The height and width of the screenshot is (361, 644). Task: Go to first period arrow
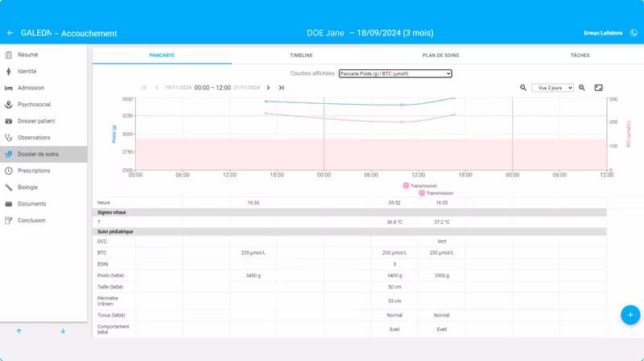point(144,88)
